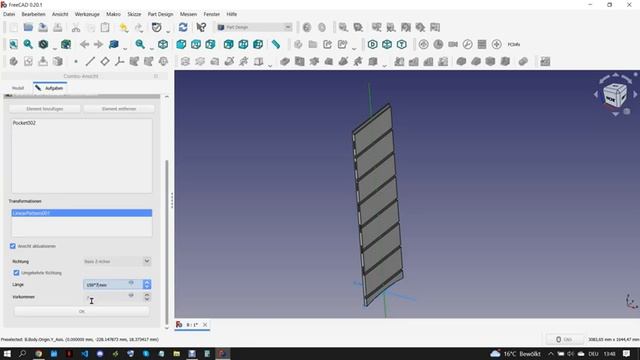Open the draw style dropdown arrow
This screenshot has height=360, width=640.
pos(55,48)
